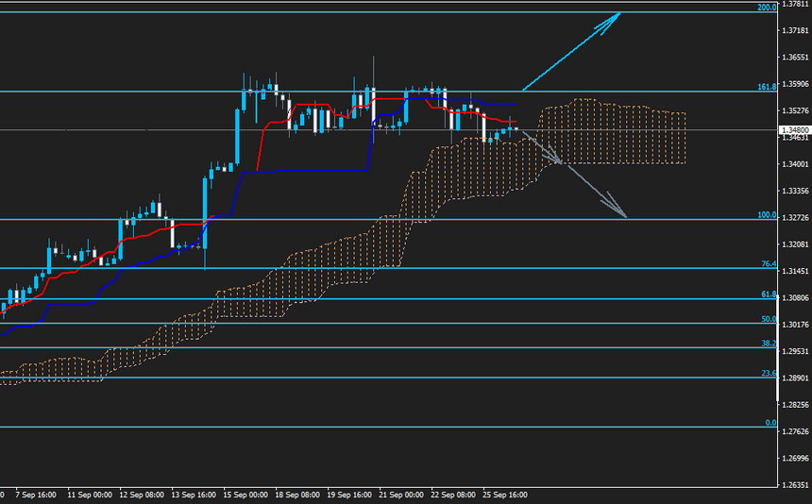This screenshot has height=504, width=812.
Task: Click price axis value 1.37181
Action: [x=795, y=30]
